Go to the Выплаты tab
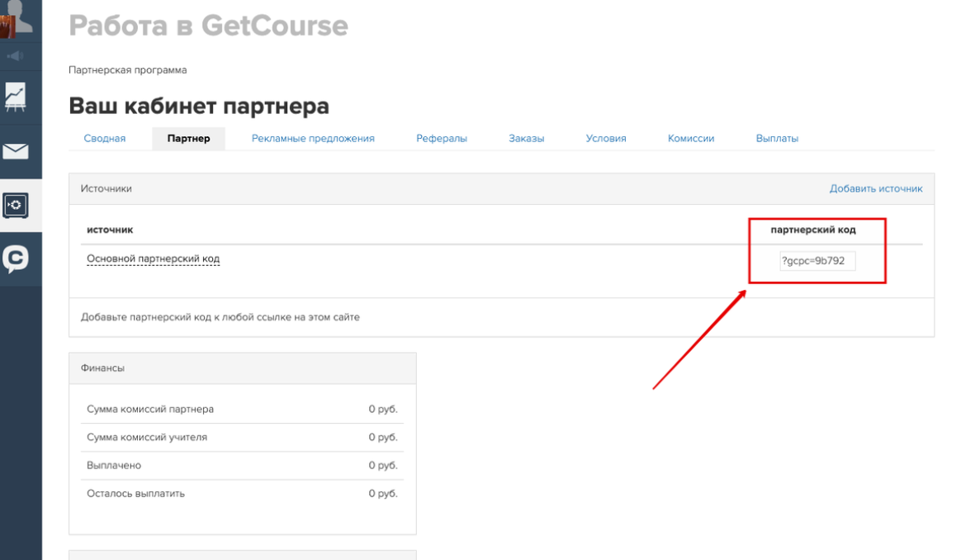This screenshot has width=980, height=560. coord(777,138)
